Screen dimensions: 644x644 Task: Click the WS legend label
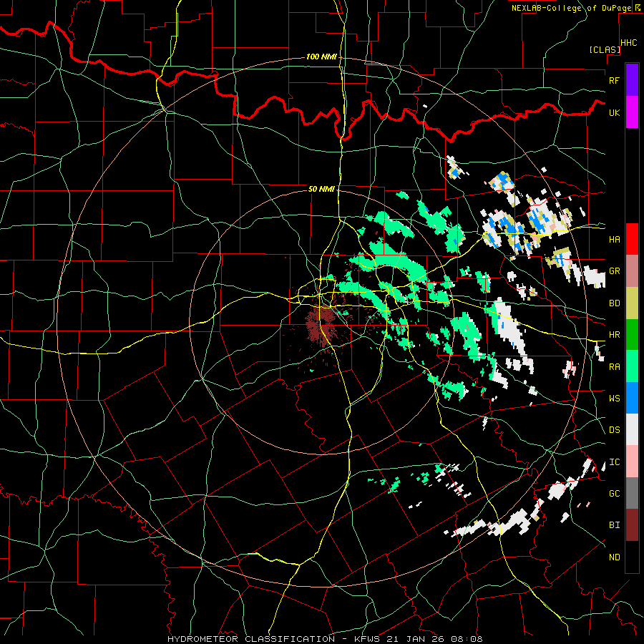pyautogui.click(x=614, y=398)
